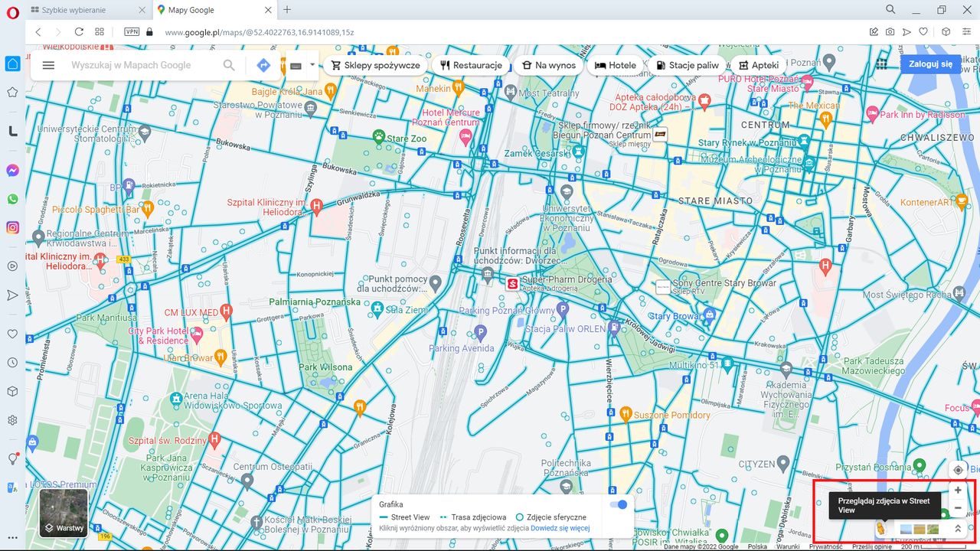Open WhatsApp in the Opera sidebar
This screenshot has height=551, width=980.
point(12,199)
